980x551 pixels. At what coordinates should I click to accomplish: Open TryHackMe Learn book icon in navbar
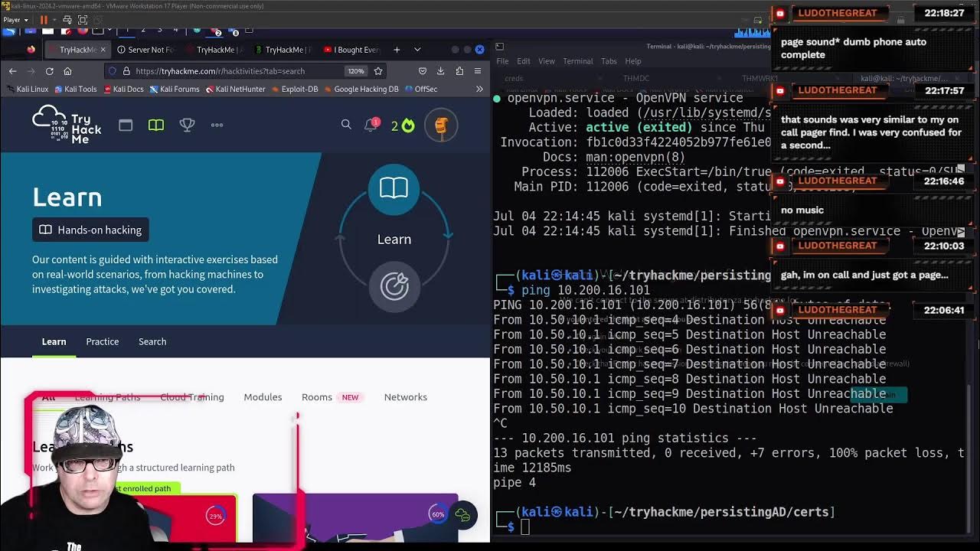[x=156, y=125]
